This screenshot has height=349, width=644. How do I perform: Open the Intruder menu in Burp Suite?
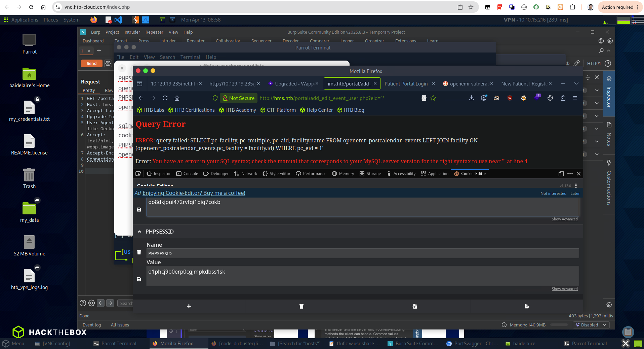coord(132,32)
